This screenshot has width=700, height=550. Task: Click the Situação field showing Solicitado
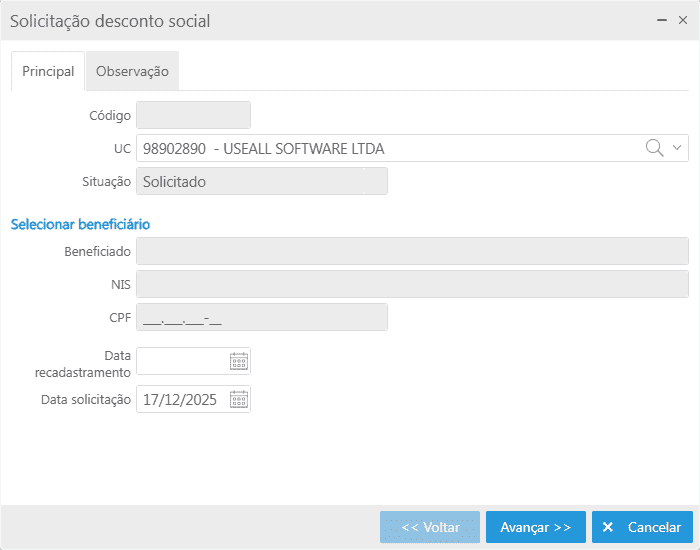[261, 181]
